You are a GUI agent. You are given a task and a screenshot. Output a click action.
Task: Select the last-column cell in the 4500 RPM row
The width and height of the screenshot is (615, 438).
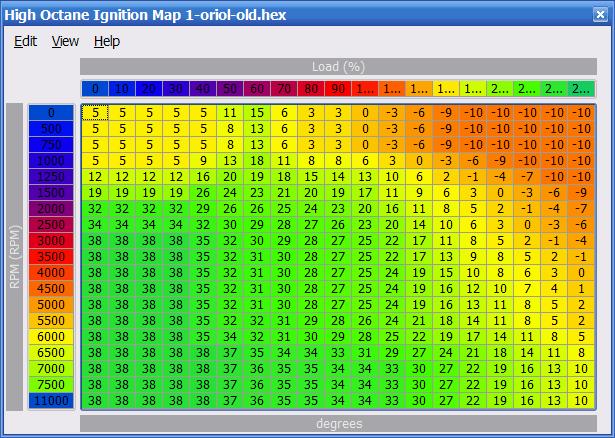tap(581, 289)
